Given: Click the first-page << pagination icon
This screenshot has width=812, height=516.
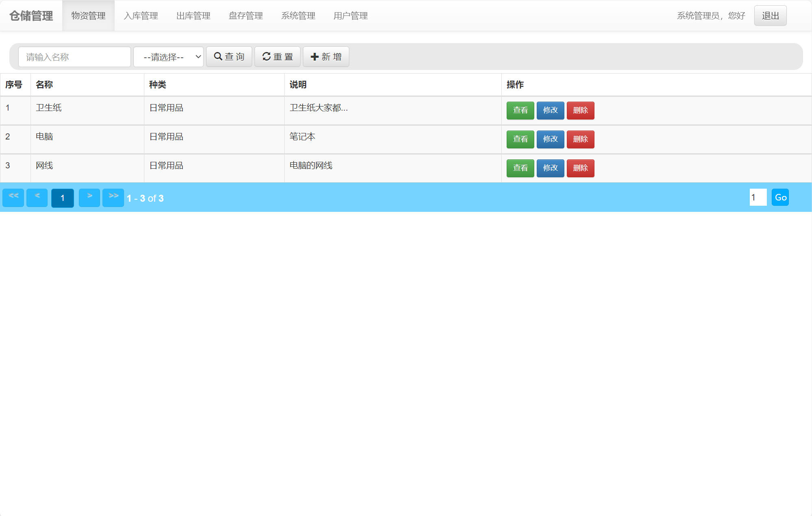Looking at the screenshot, I should point(13,197).
